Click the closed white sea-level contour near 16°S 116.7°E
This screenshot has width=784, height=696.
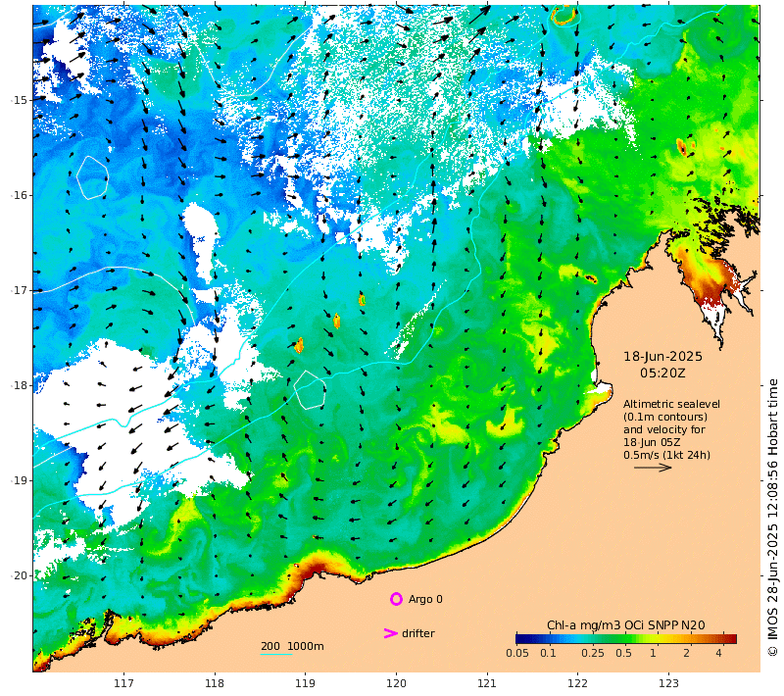(x=92, y=177)
